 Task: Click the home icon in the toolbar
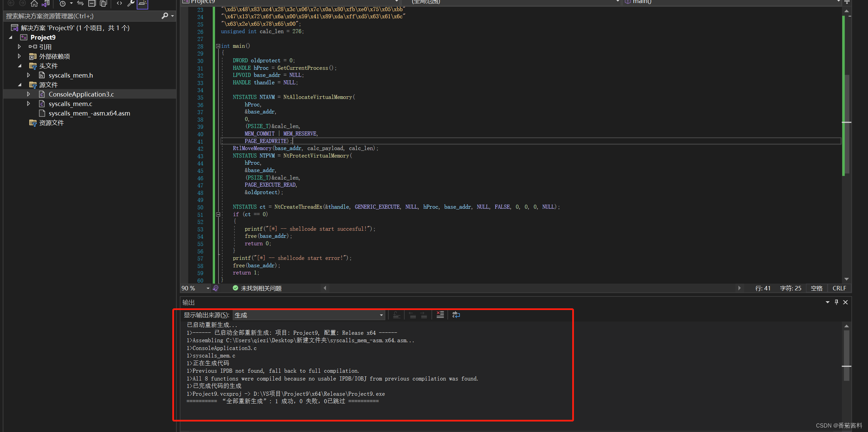click(34, 3)
